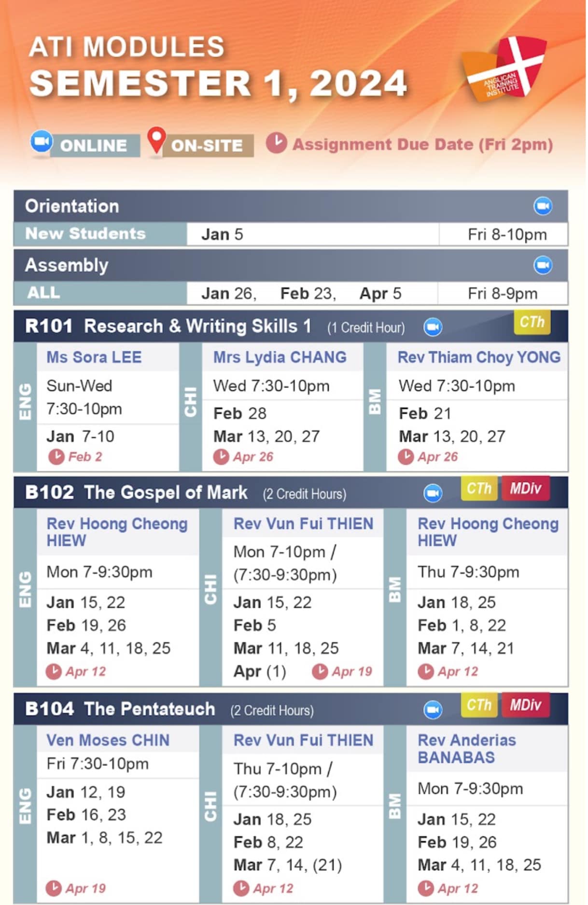Click the red ON-SITE location pin icon
The width and height of the screenshot is (588, 905).
156,140
